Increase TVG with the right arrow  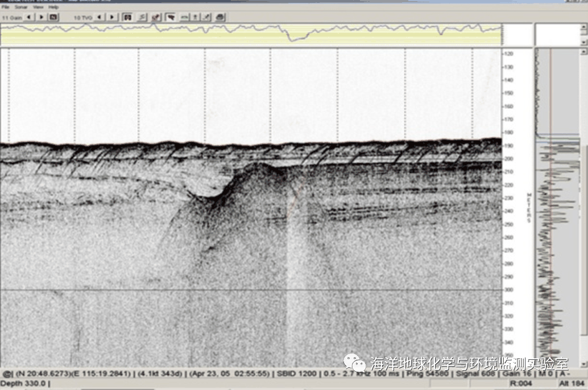(112, 17)
